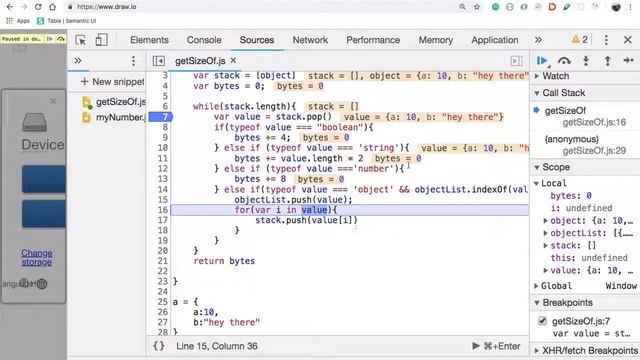This screenshot has width=640, height=360.
Task: Open the DevTools customize menu
Action: coord(606,40)
